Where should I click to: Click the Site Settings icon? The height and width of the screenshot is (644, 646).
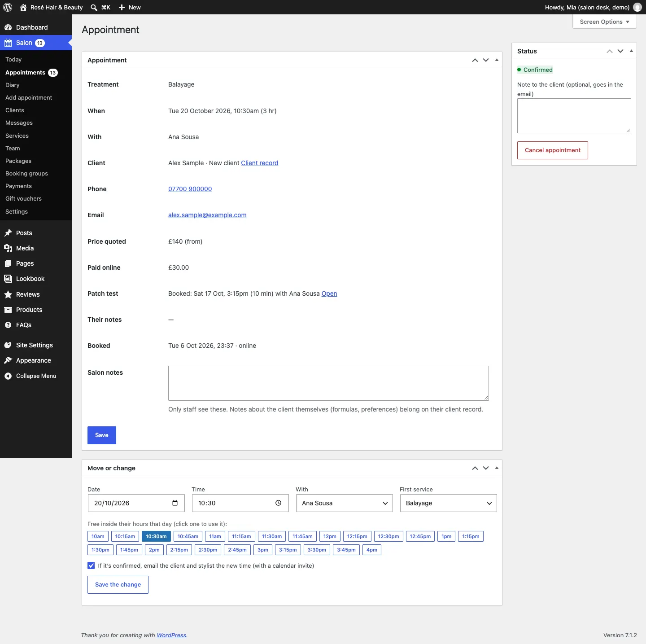(x=8, y=345)
